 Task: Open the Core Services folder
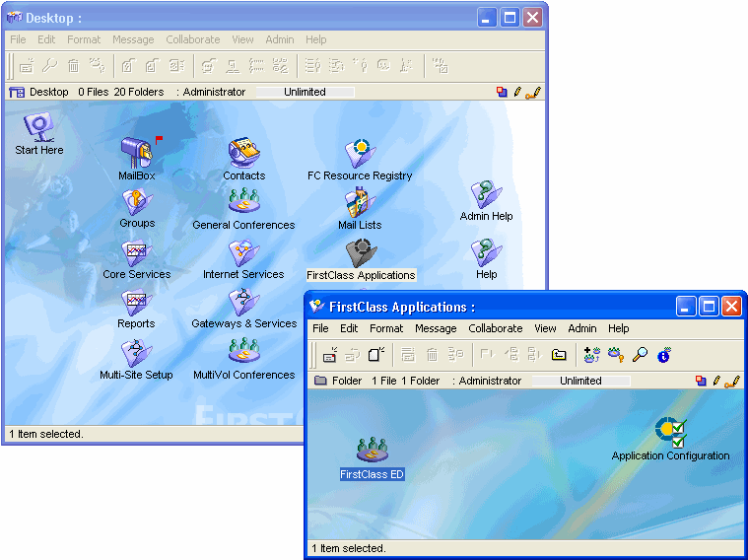[x=136, y=252]
